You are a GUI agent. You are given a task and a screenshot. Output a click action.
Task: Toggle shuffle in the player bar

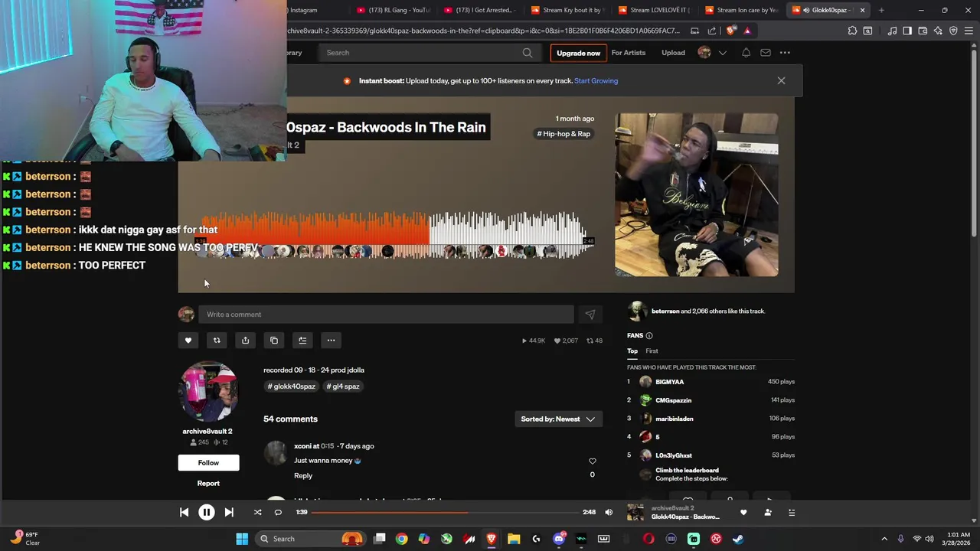click(257, 513)
